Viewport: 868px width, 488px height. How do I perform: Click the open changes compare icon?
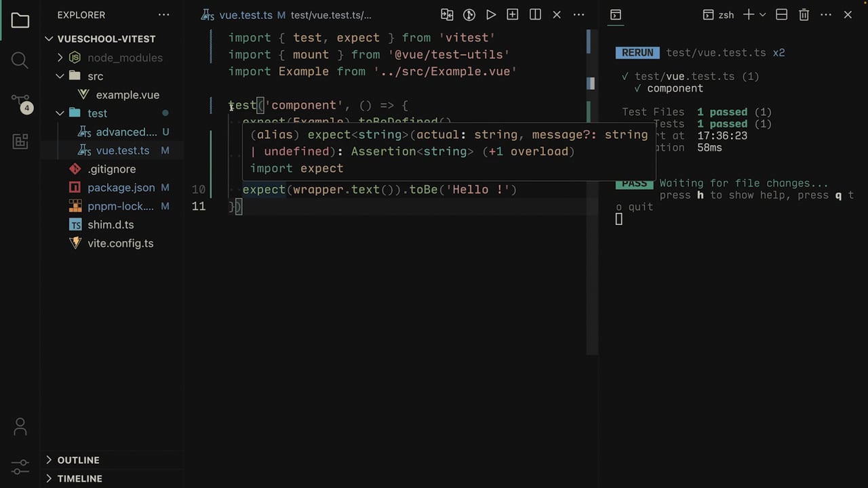click(447, 15)
